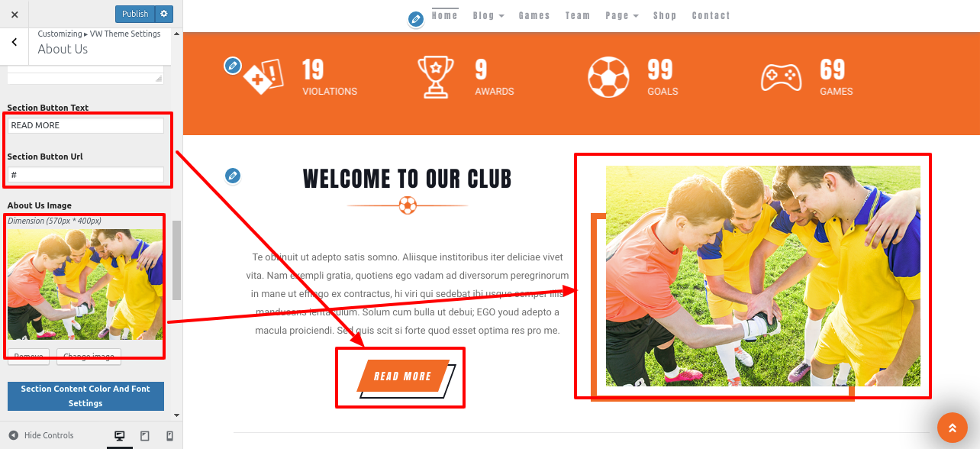The height and width of the screenshot is (449, 980).
Task: Click the soccer ball goals icon
Action: tap(608, 77)
